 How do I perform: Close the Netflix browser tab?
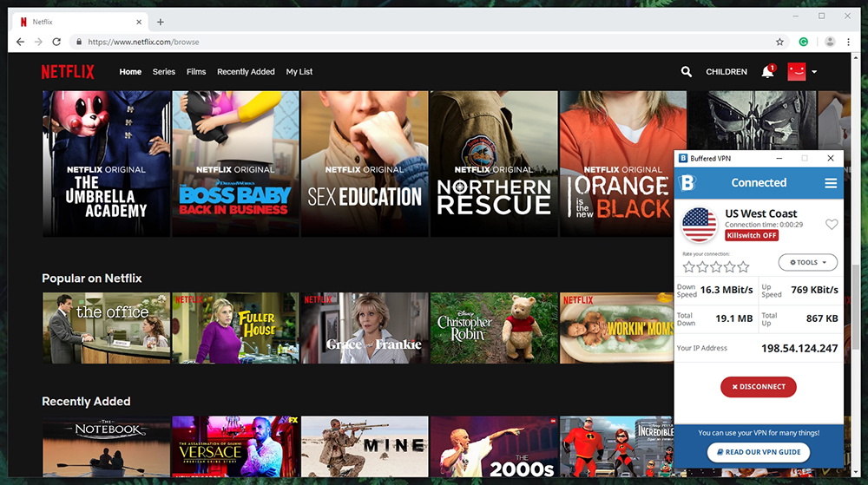(x=139, y=22)
